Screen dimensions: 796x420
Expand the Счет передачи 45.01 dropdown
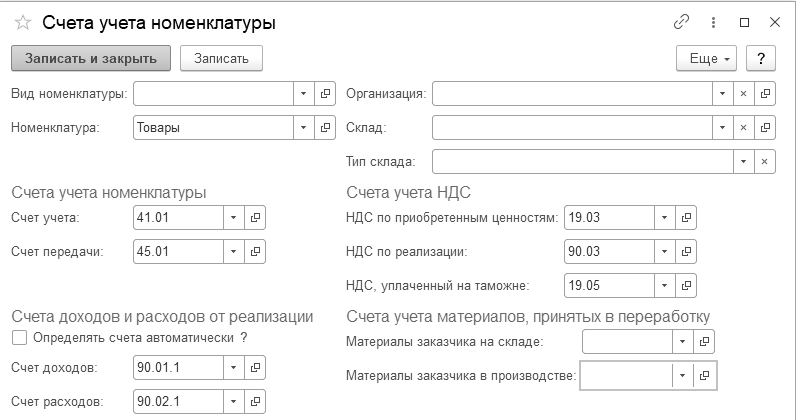233,252
